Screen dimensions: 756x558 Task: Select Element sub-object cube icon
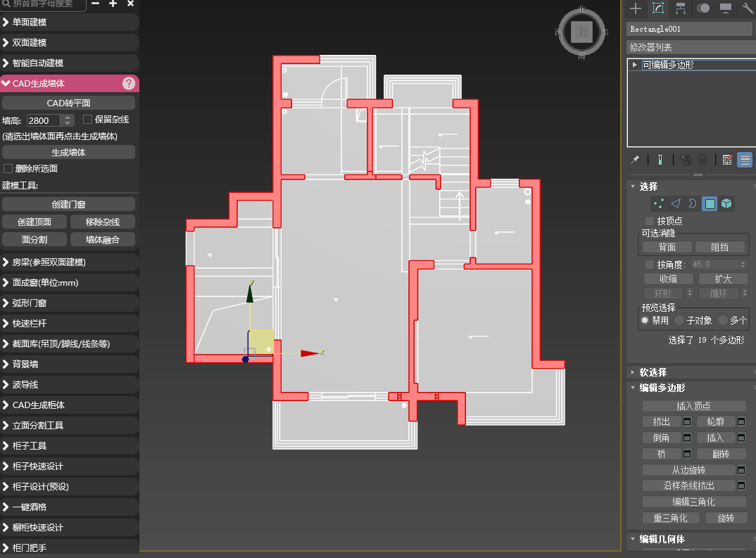point(726,203)
